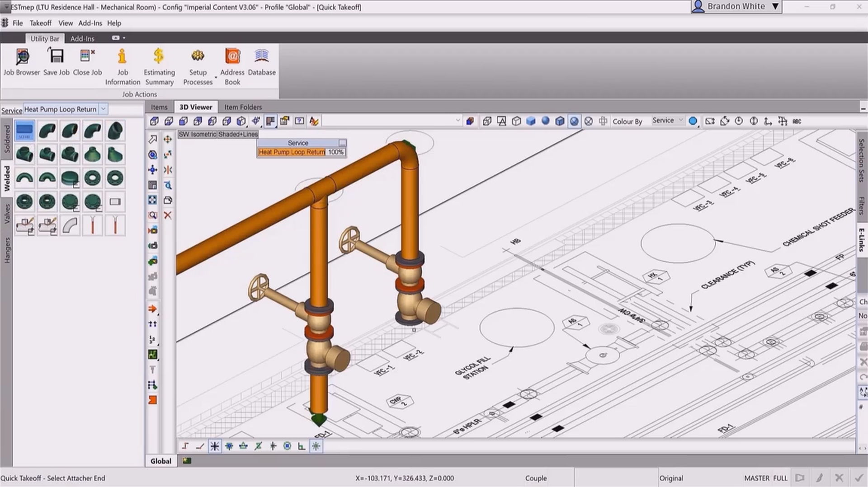868x487 pixels.
Task: Click the blue Colour By color swatch
Action: click(x=693, y=121)
